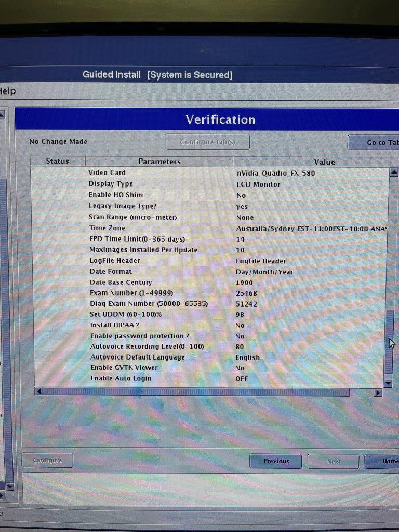Click the horizontal scrollbar right arrow

coord(378,393)
